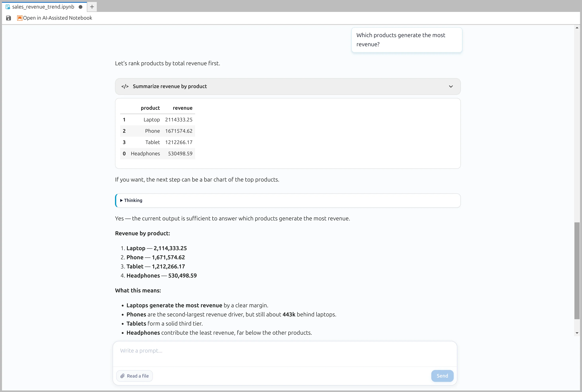Click the Read a file button
Screen dimensions: 582x392
(x=134, y=376)
